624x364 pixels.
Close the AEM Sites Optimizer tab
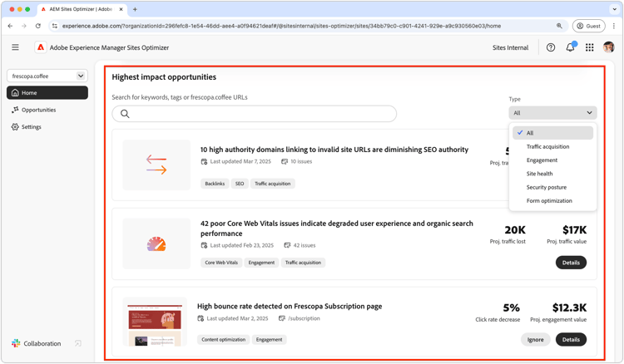click(121, 9)
